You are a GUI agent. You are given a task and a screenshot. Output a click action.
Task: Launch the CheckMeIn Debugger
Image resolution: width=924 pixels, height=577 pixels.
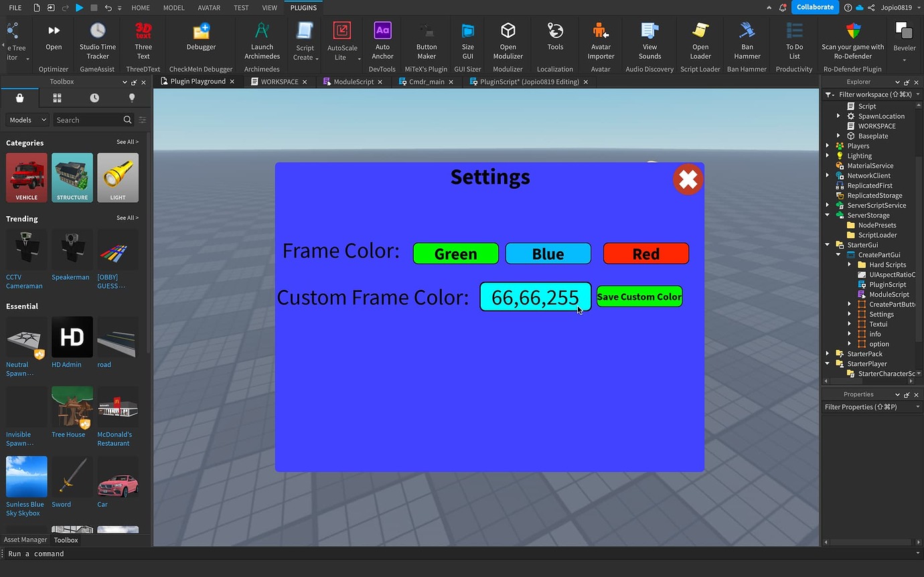click(201, 40)
